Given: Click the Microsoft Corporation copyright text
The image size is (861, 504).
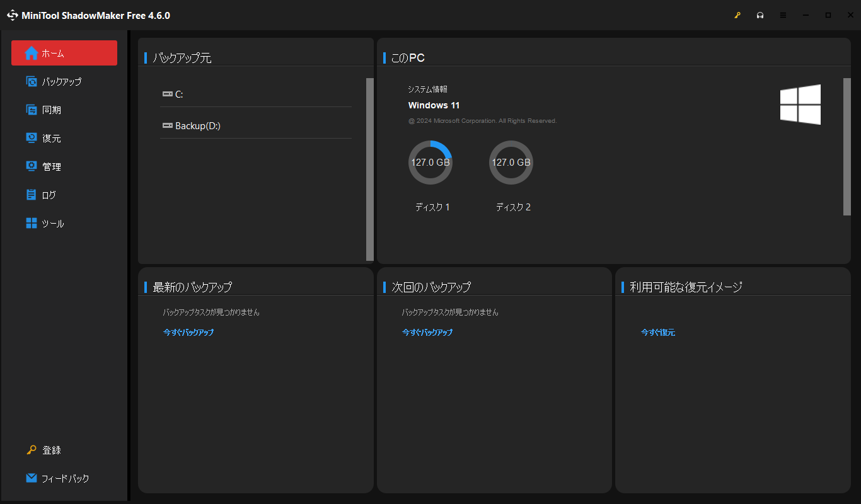Looking at the screenshot, I should pyautogui.click(x=483, y=121).
